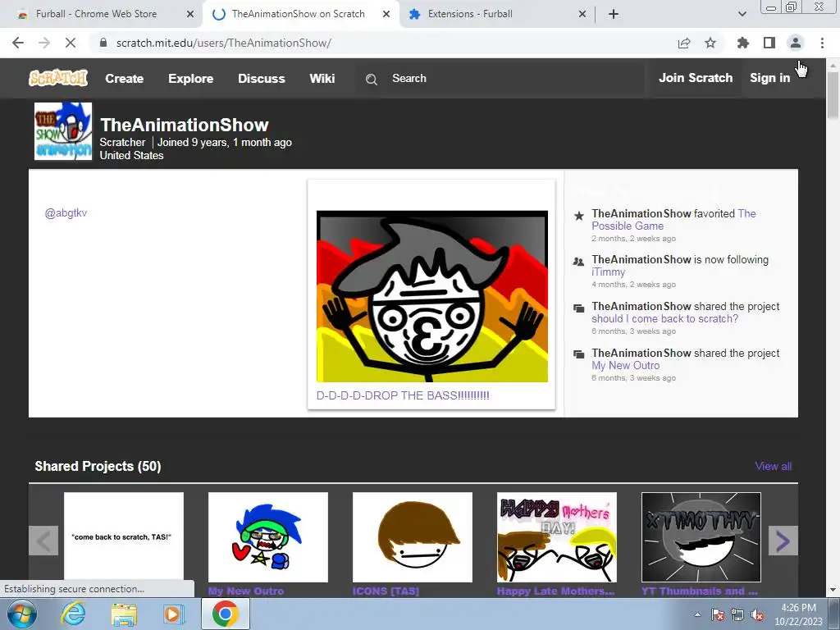Open The Possible Game link
The height and width of the screenshot is (630, 840).
click(x=673, y=220)
